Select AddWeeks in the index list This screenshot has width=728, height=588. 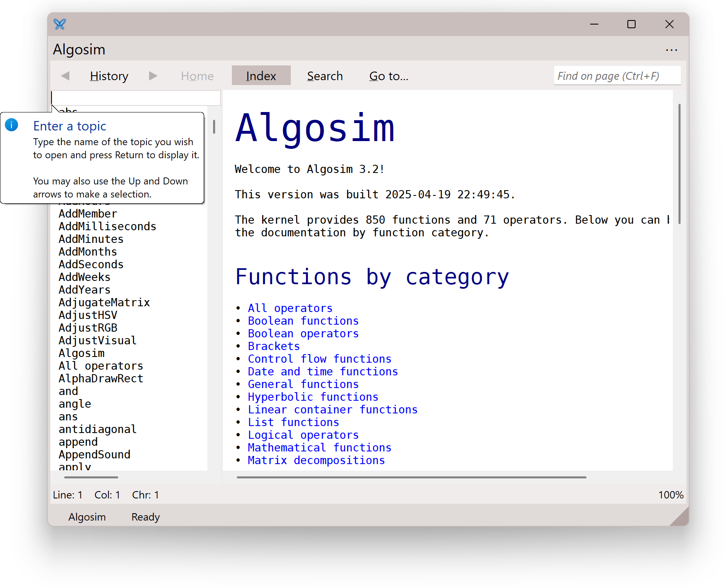(x=84, y=277)
